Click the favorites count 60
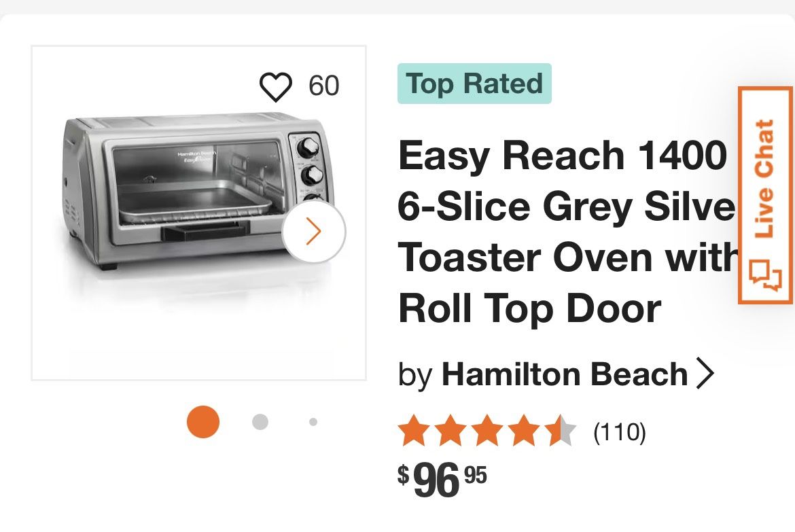Image resolution: width=795 pixels, height=532 pixels. point(323,86)
